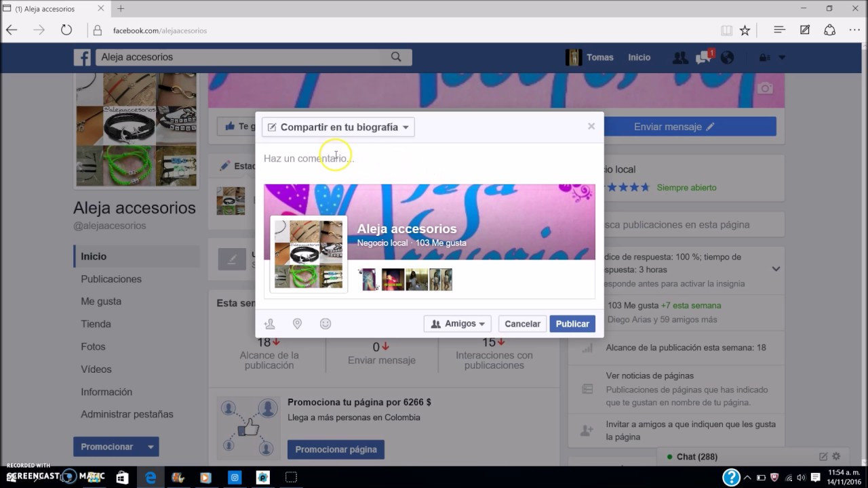The width and height of the screenshot is (868, 488).
Task: Select Tienda in the page sidebar
Action: [x=96, y=324]
